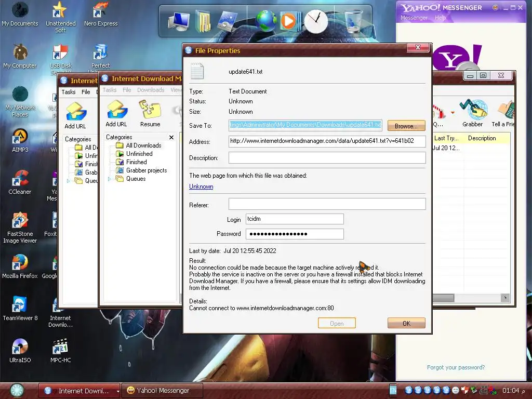Click the folders icon in top dock
Image resolution: width=532 pixels, height=399 pixels.
point(203,21)
